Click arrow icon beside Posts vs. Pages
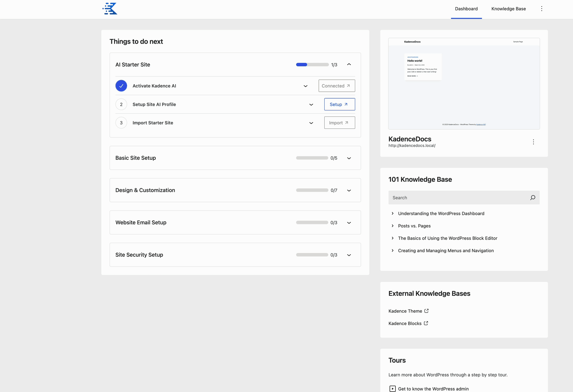 tap(393, 226)
